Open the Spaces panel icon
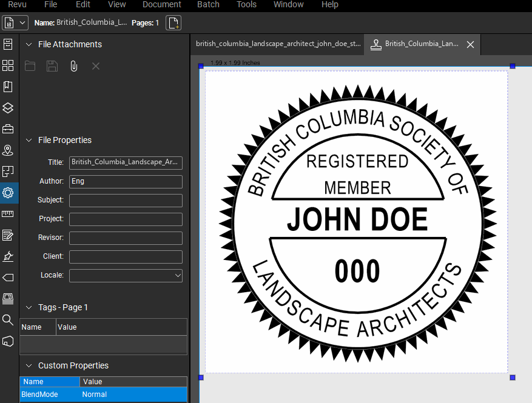 point(8,172)
